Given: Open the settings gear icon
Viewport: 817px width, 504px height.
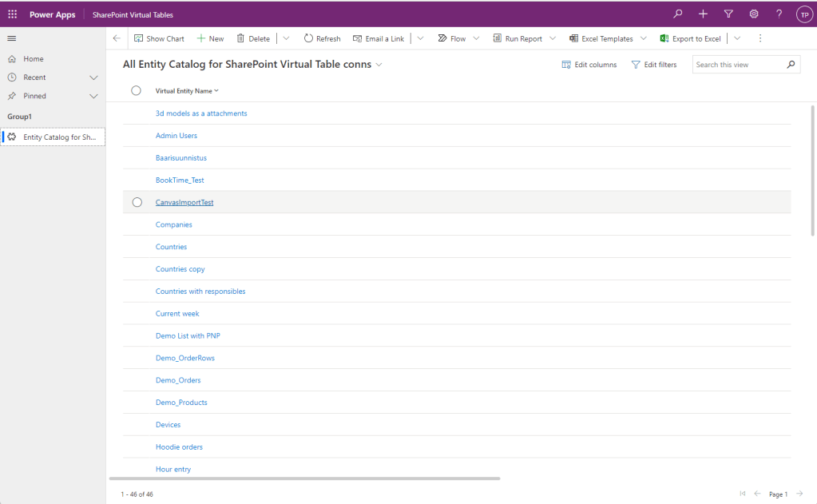Looking at the screenshot, I should click(753, 14).
